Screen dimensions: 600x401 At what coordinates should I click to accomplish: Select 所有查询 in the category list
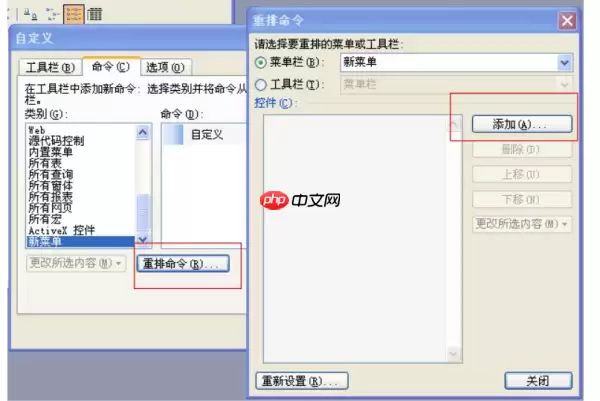81,174
